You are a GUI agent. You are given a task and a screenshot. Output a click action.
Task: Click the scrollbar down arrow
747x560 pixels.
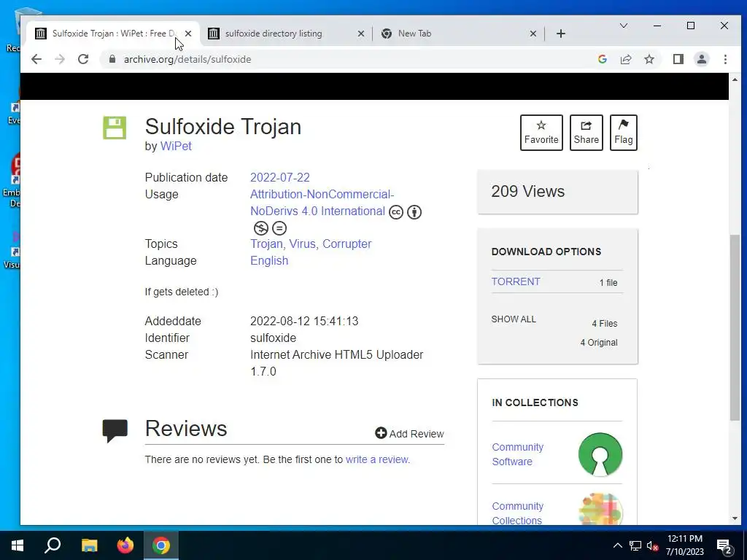(x=735, y=518)
